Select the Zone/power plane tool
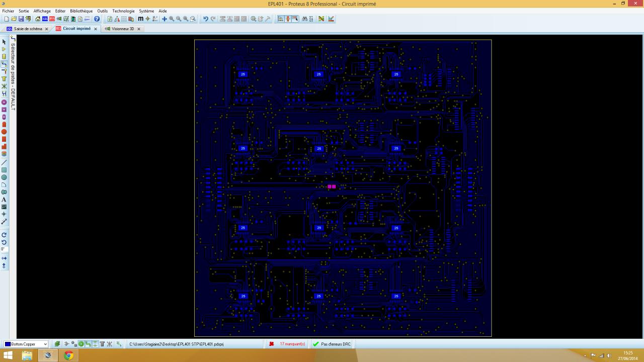The image size is (644, 362). 4,79
